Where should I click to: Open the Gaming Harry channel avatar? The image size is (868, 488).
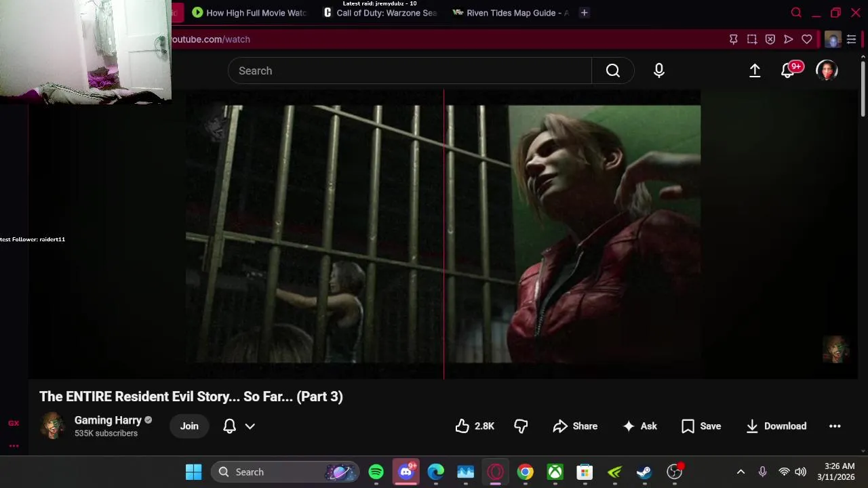[52, 426]
